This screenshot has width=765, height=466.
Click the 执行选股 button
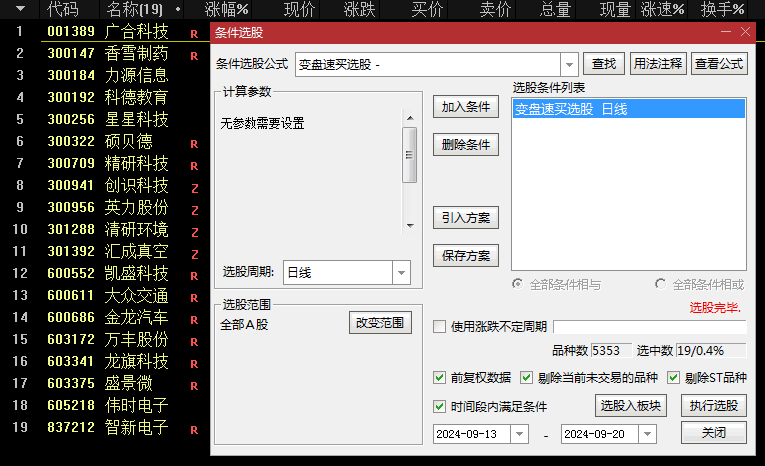pos(714,405)
